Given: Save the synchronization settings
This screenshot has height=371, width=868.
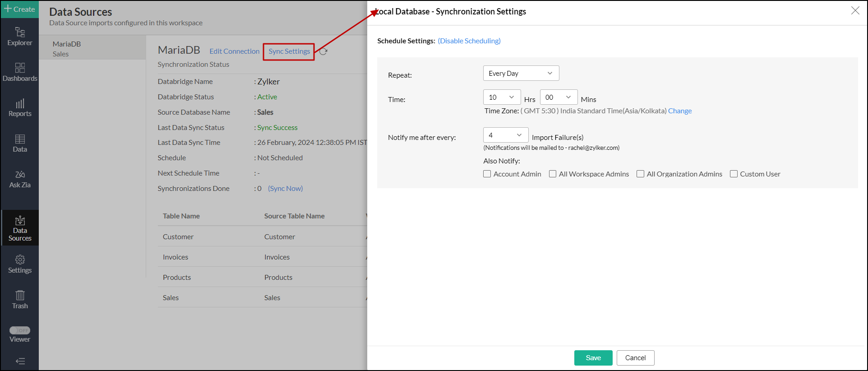Looking at the screenshot, I should coord(593,358).
